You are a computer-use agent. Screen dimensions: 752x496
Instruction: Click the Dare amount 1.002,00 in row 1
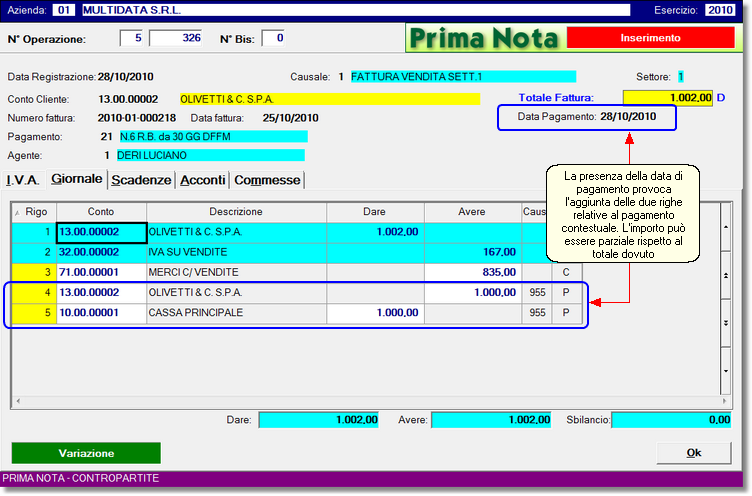(x=376, y=232)
